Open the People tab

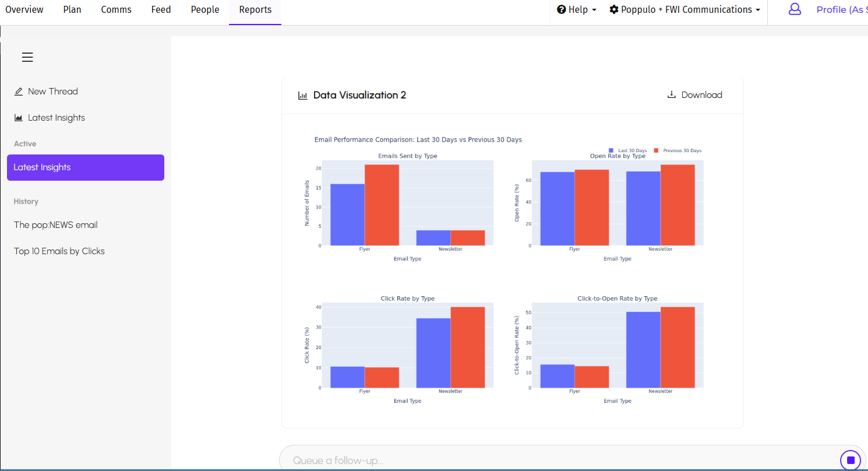click(205, 10)
